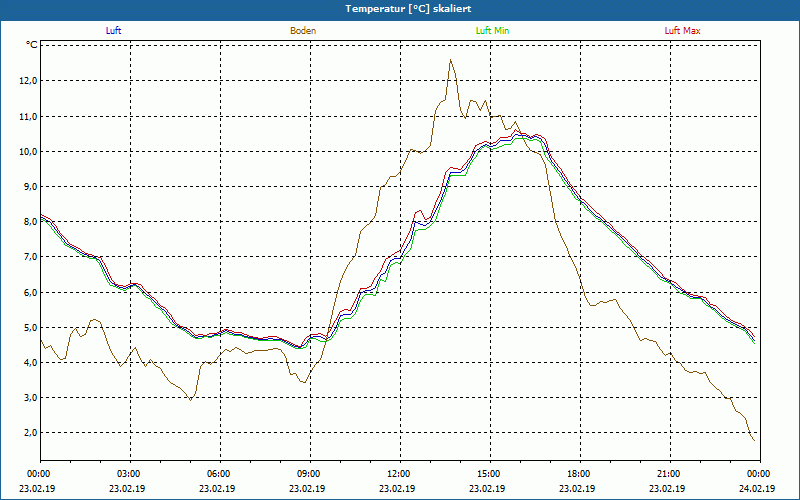Click the 21:00 time axis label
This screenshot has height=500, width=800.
point(669,474)
